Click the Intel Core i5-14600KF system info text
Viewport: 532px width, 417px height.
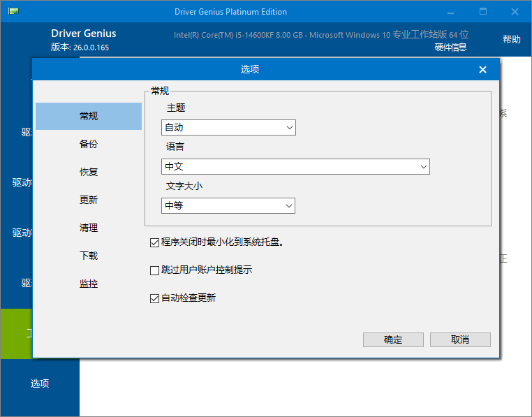pos(321,35)
